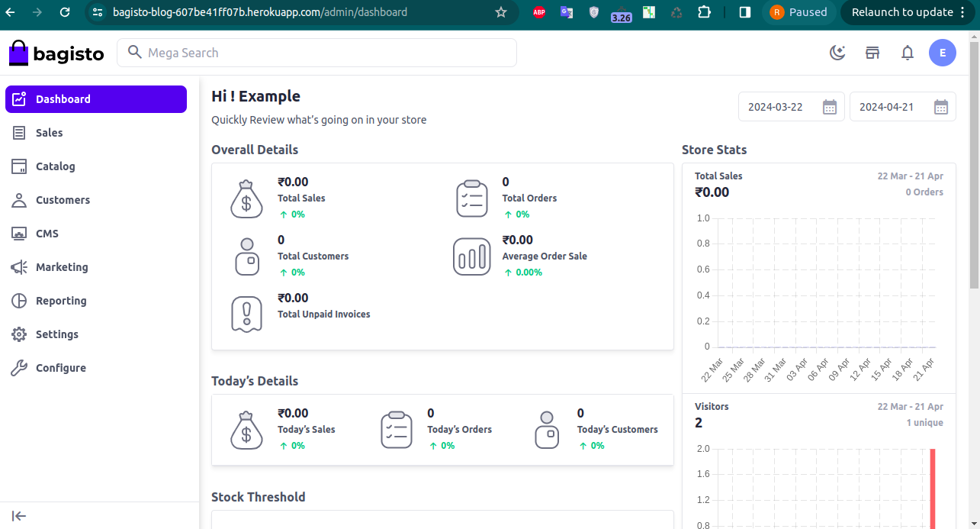Click the Paused profile button
The height and width of the screenshot is (529, 980).
point(798,12)
